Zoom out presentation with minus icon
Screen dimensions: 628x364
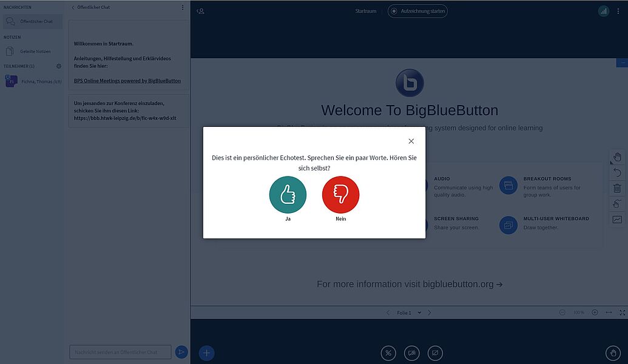[x=562, y=312]
